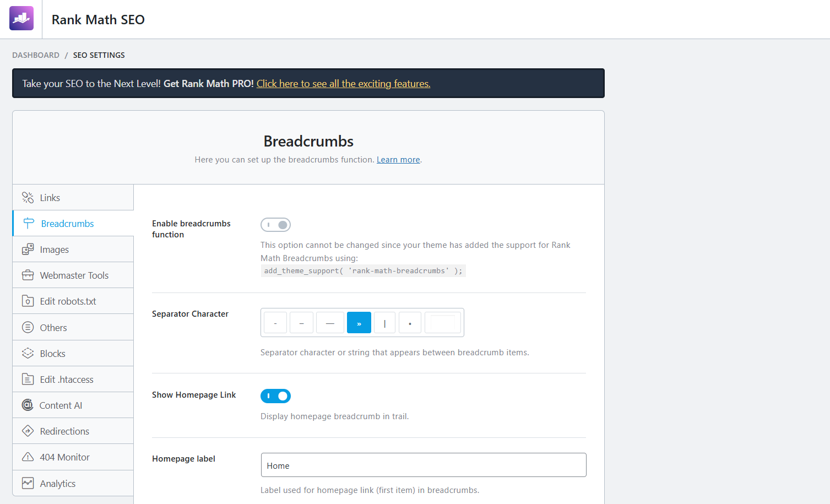Select the hyphen separator character
The width and height of the screenshot is (830, 504).
(275, 323)
